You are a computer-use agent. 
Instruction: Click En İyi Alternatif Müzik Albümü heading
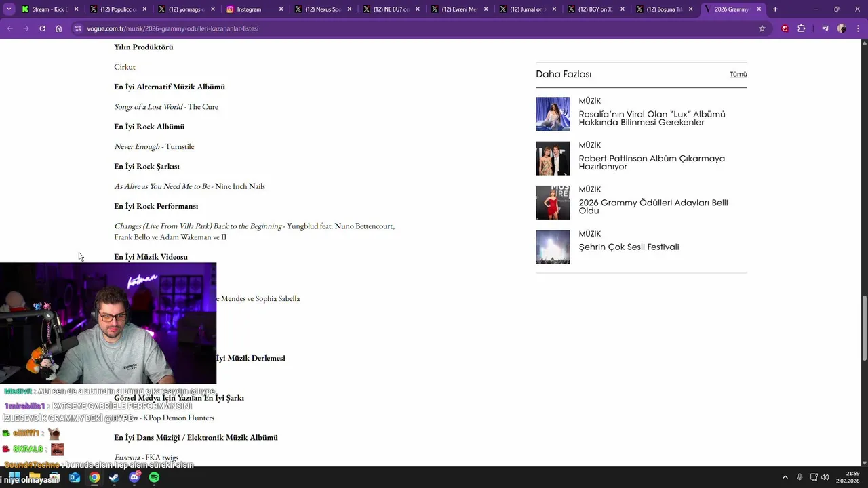pyautogui.click(x=170, y=87)
